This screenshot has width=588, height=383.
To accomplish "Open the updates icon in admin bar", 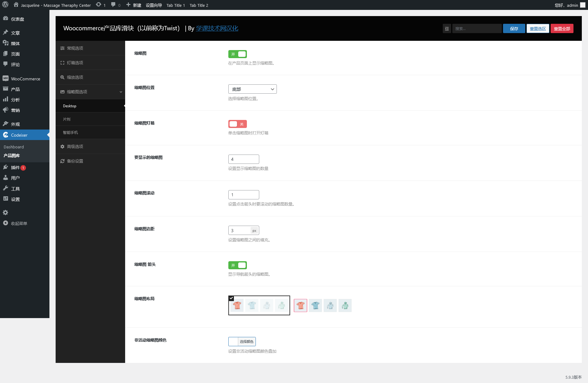I will [x=99, y=5].
